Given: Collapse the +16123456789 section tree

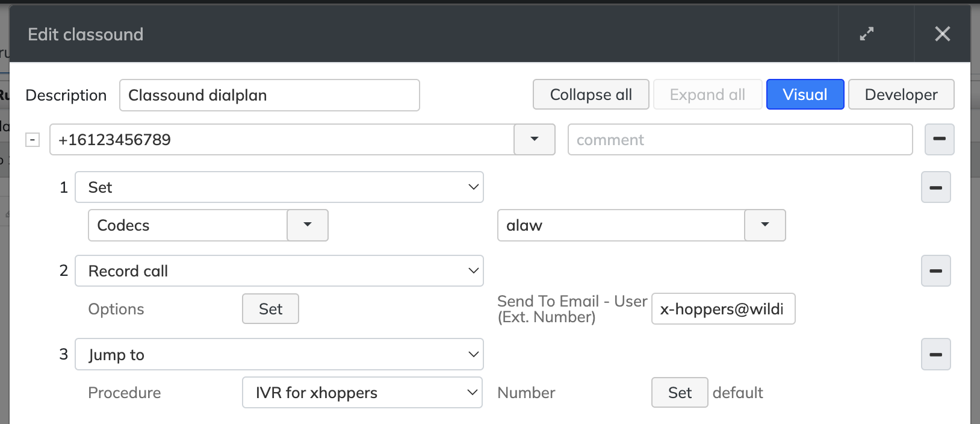Looking at the screenshot, I should click(33, 140).
